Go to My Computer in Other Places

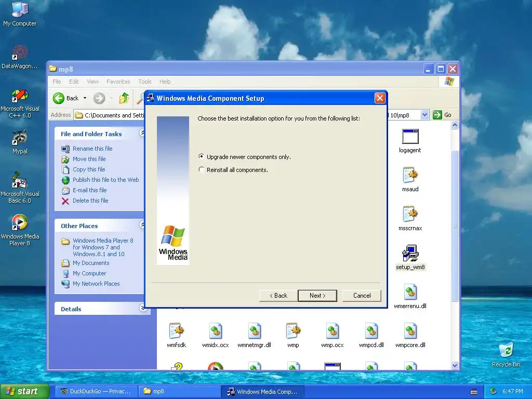coord(89,273)
